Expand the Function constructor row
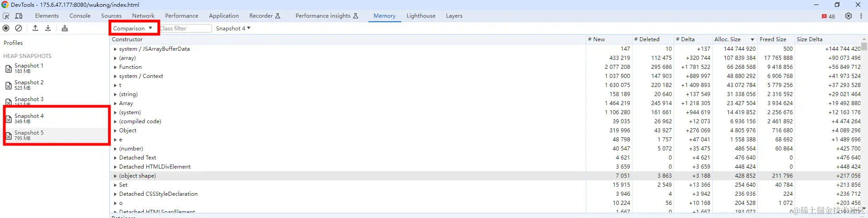Screen dimensions: 868x218 (116, 67)
